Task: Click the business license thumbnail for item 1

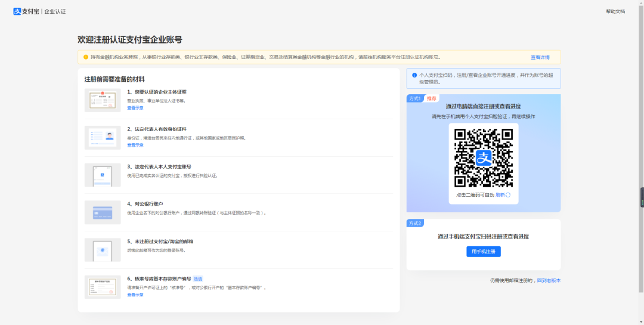Action: 103,100
